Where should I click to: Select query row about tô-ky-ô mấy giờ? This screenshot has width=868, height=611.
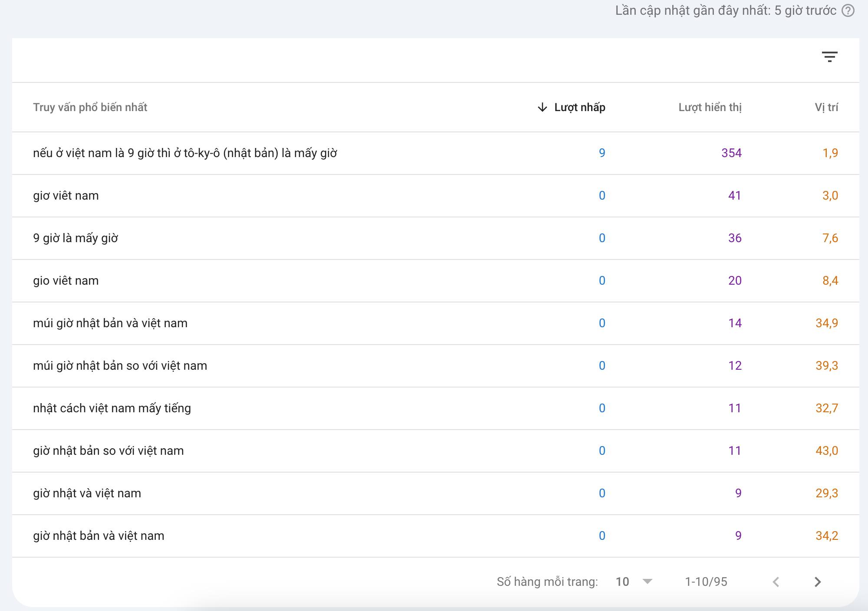[185, 153]
